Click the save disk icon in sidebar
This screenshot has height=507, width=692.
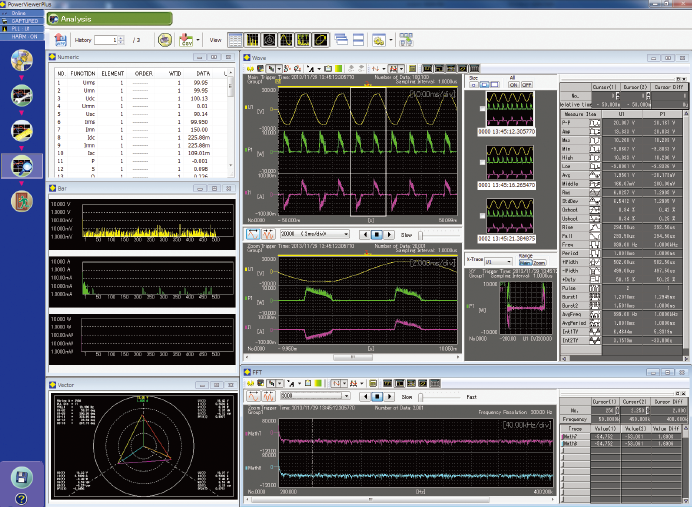[21, 478]
